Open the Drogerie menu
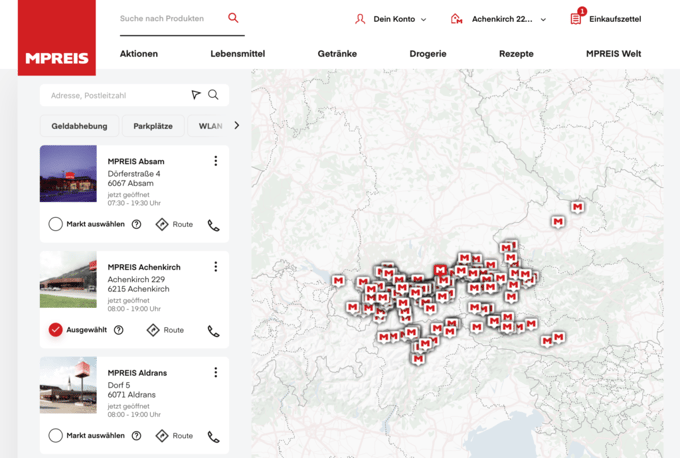680x458 pixels. (428, 54)
